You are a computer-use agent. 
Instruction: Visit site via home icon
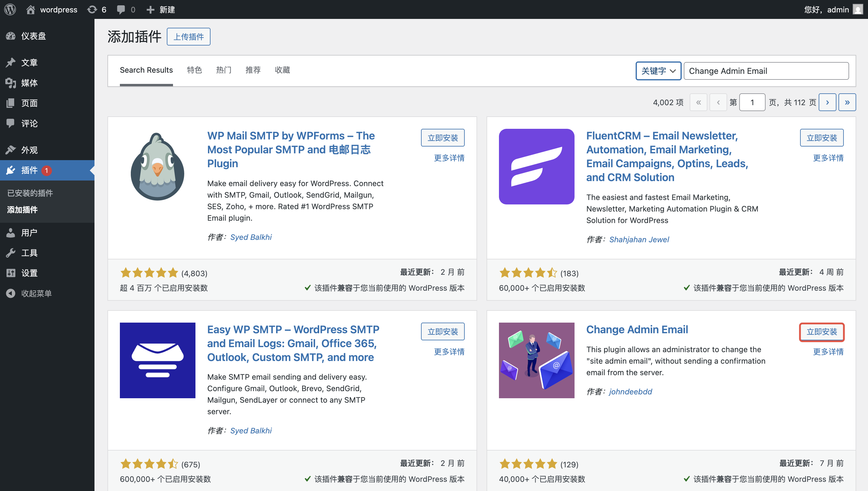(31, 9)
